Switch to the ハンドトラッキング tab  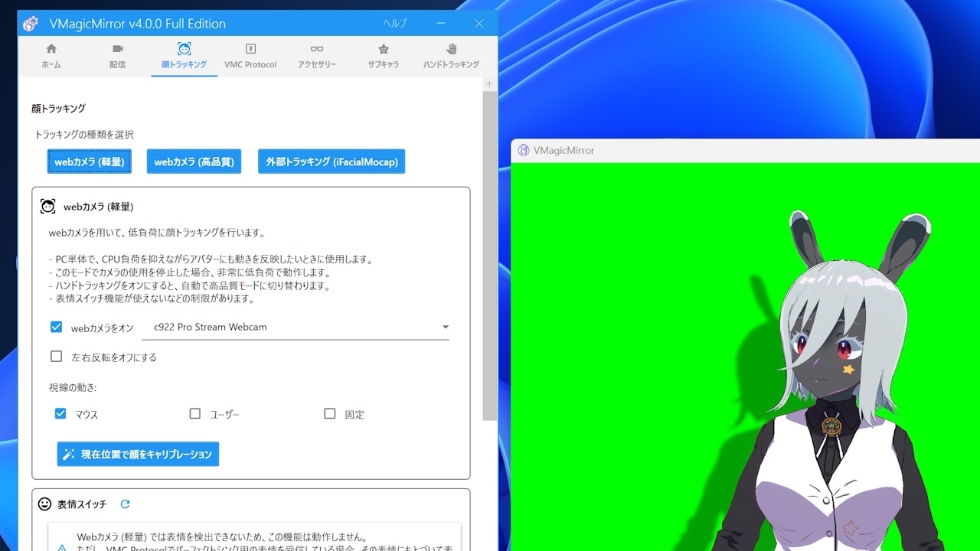[451, 57]
